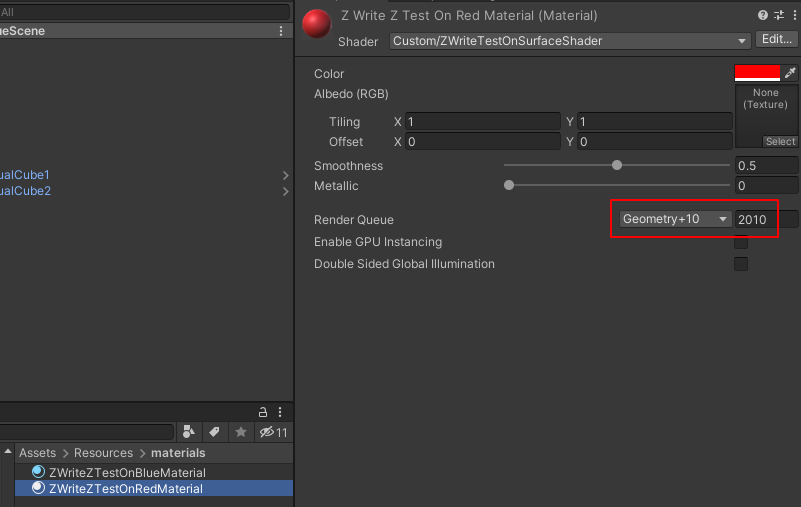
Task: Open the Shader dropdown
Action: (570, 41)
